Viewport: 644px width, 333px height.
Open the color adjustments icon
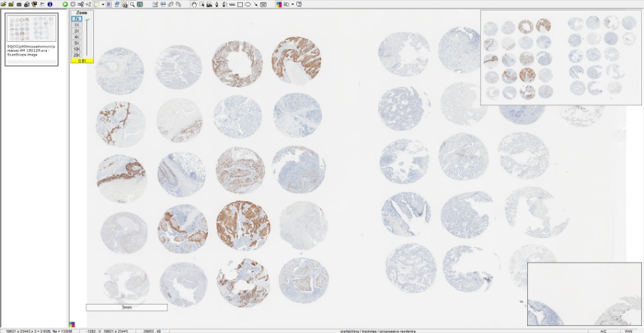point(279,4)
